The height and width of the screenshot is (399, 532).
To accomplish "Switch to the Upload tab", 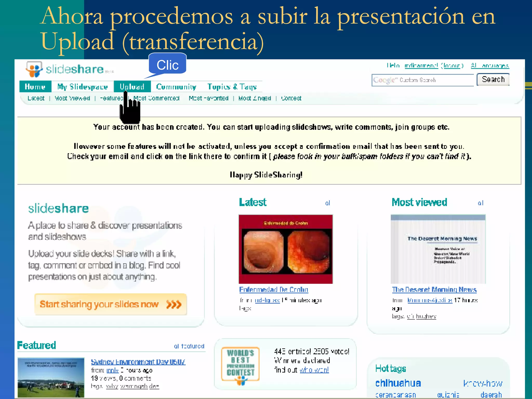I will (132, 87).
